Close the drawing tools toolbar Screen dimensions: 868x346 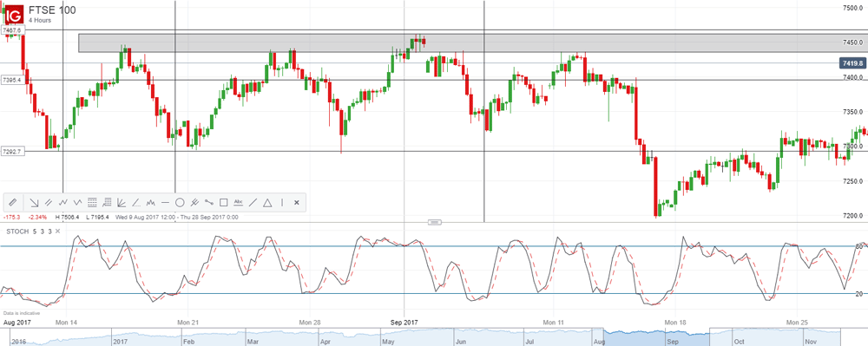click(296, 202)
